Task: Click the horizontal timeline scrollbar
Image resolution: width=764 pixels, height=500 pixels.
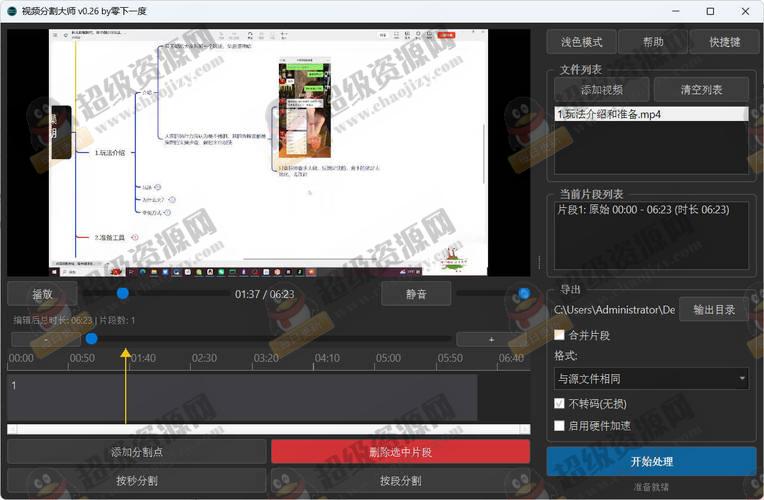Action: click(268, 429)
